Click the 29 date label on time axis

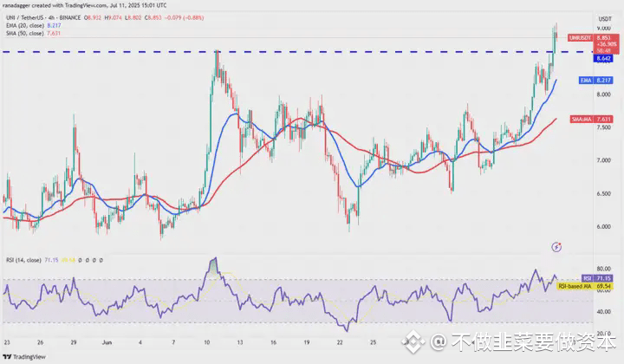click(74, 342)
